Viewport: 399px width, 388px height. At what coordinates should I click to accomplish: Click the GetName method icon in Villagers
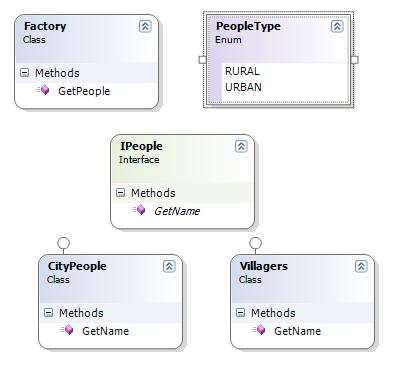[x=259, y=330]
